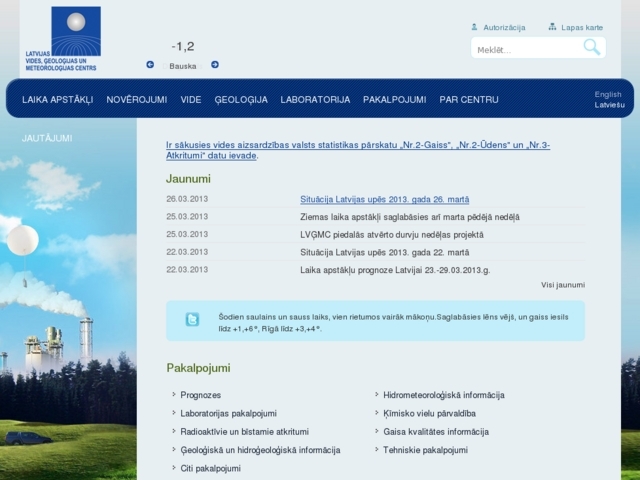Click the -1,2 temperature value
Image resolution: width=640 pixels, height=480 pixels.
[x=183, y=46]
